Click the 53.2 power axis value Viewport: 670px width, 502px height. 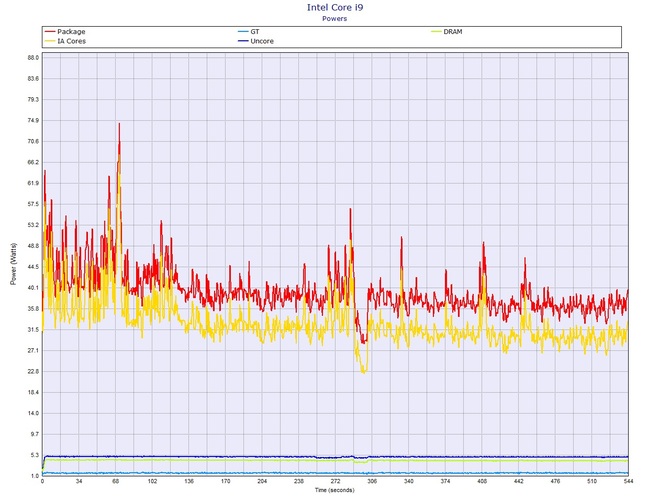(34, 225)
